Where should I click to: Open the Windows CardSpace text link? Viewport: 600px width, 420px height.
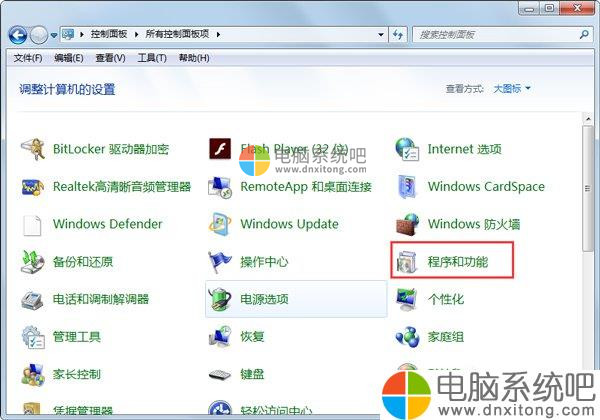pos(486,187)
